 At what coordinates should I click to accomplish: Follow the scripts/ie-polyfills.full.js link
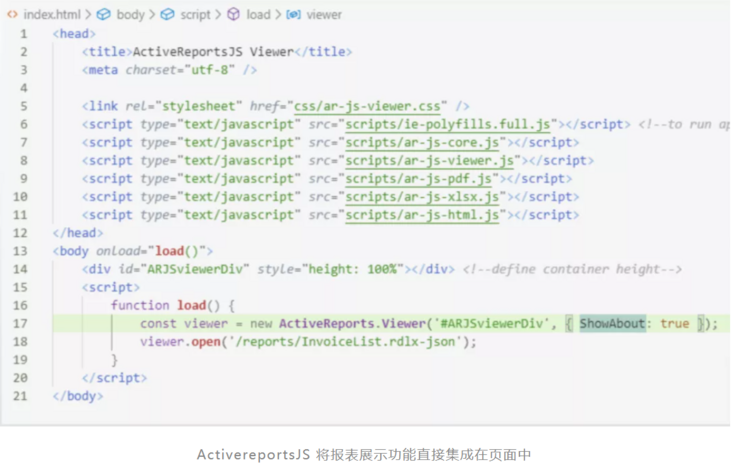(x=447, y=125)
